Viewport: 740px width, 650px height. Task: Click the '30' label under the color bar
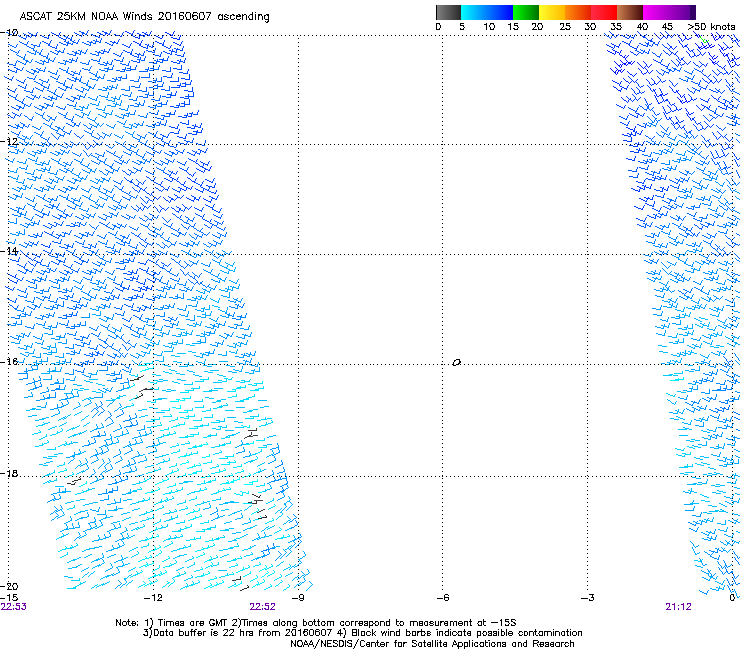point(590,27)
